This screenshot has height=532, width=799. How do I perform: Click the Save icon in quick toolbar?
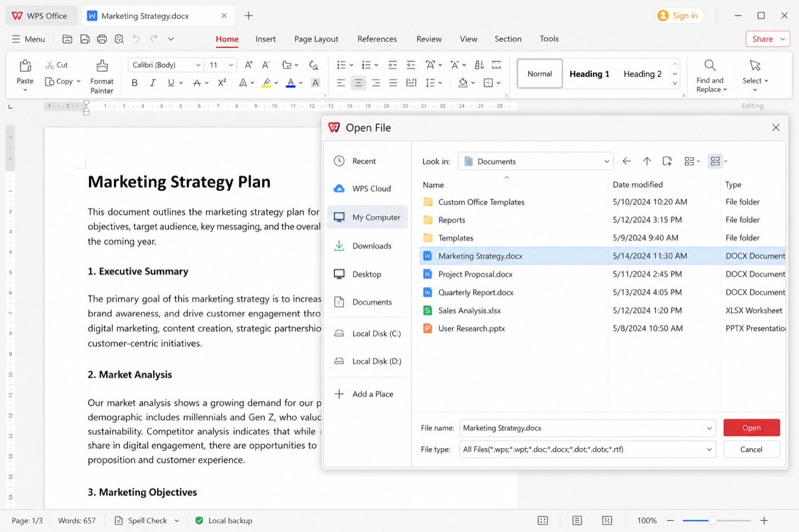pyautogui.click(x=85, y=39)
